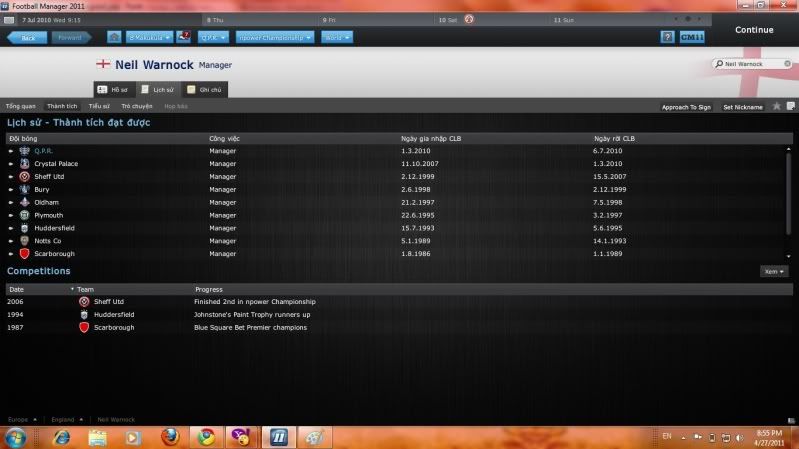Open the Trò chuyện sub-tab

137,106
